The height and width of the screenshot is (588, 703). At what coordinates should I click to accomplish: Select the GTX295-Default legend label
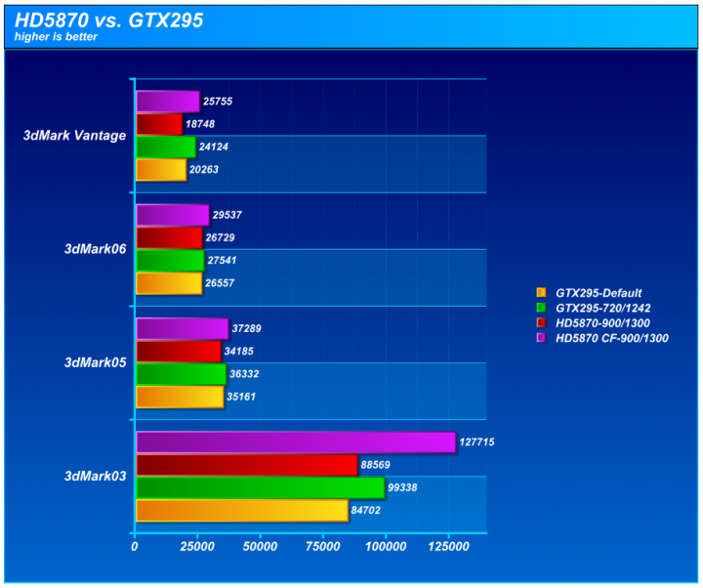pyautogui.click(x=599, y=293)
